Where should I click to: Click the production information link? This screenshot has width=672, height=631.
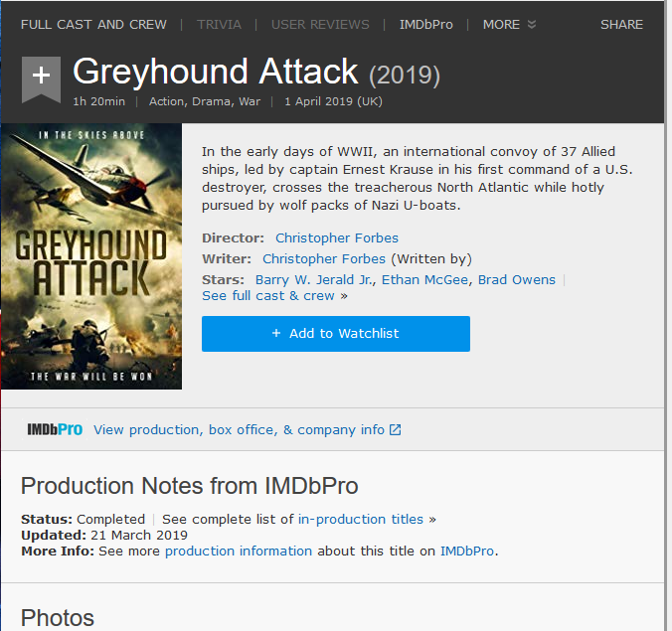[239, 552]
